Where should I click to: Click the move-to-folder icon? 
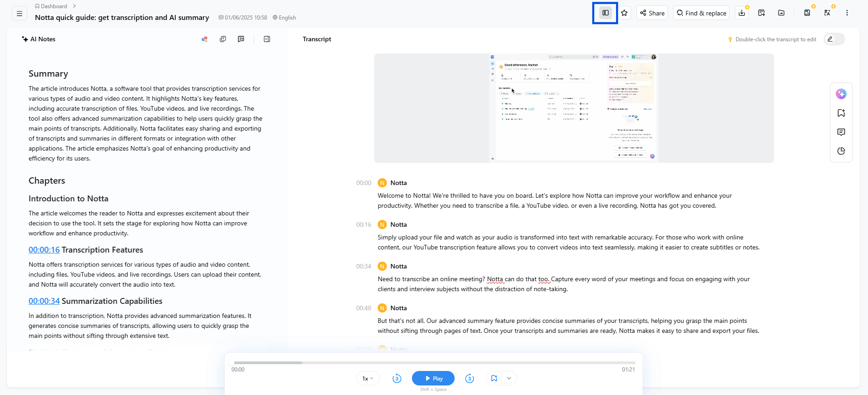(x=781, y=13)
